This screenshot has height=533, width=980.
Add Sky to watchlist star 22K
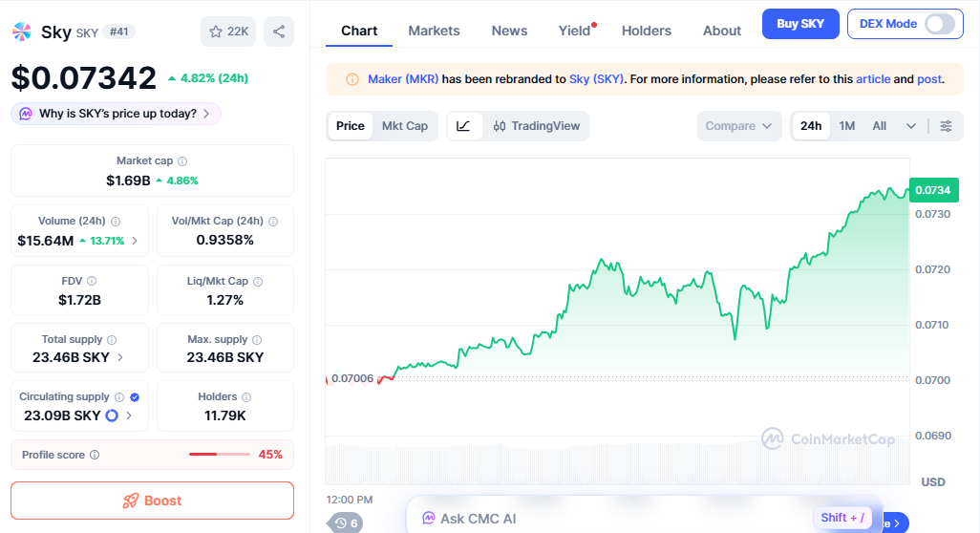click(x=228, y=32)
